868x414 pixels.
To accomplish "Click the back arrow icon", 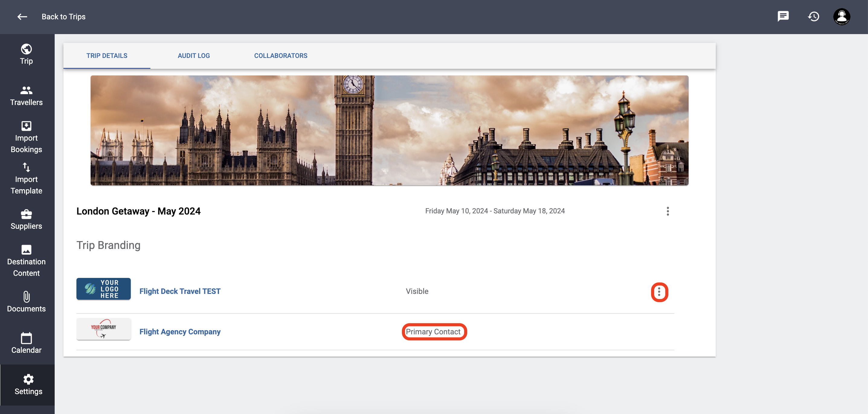I will point(22,17).
